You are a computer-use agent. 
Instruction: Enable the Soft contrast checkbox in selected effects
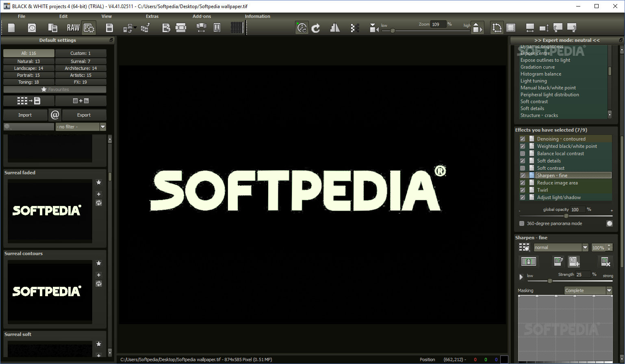tap(523, 168)
